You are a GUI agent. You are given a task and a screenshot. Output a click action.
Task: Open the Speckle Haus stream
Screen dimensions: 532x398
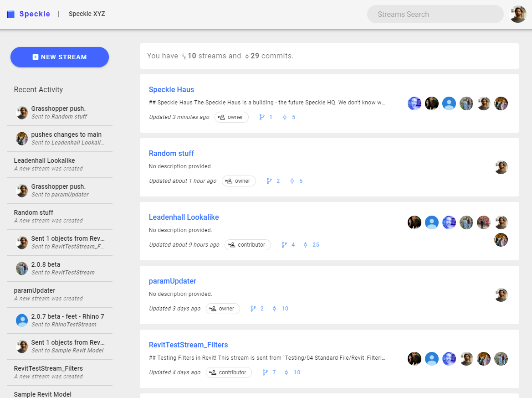(x=171, y=89)
